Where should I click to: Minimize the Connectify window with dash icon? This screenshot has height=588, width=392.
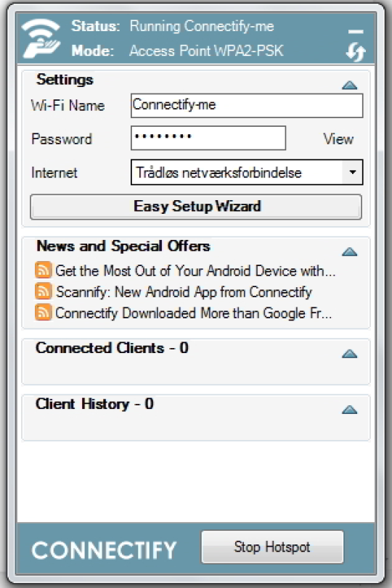pyautogui.click(x=355, y=32)
